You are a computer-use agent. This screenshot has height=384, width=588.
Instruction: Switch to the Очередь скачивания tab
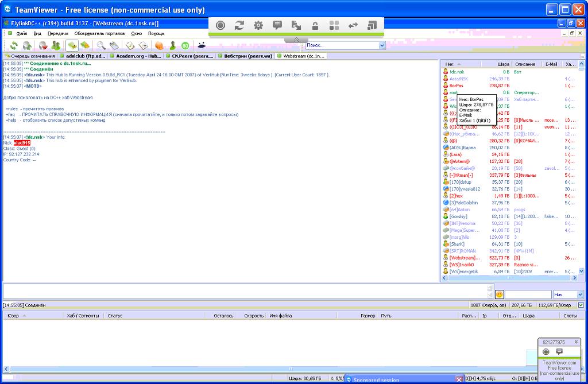click(x=30, y=56)
